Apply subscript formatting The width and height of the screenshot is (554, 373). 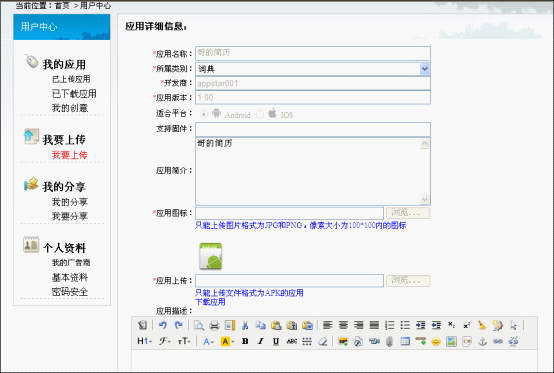[452, 325]
